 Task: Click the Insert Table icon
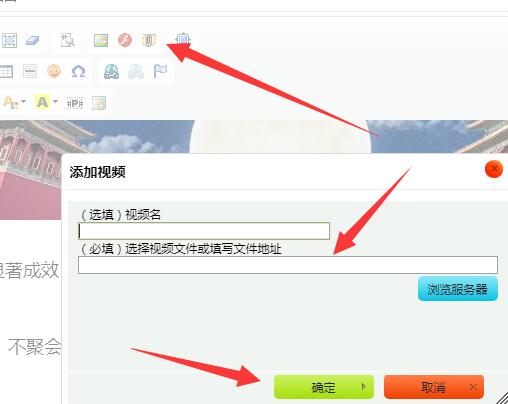coord(6,71)
